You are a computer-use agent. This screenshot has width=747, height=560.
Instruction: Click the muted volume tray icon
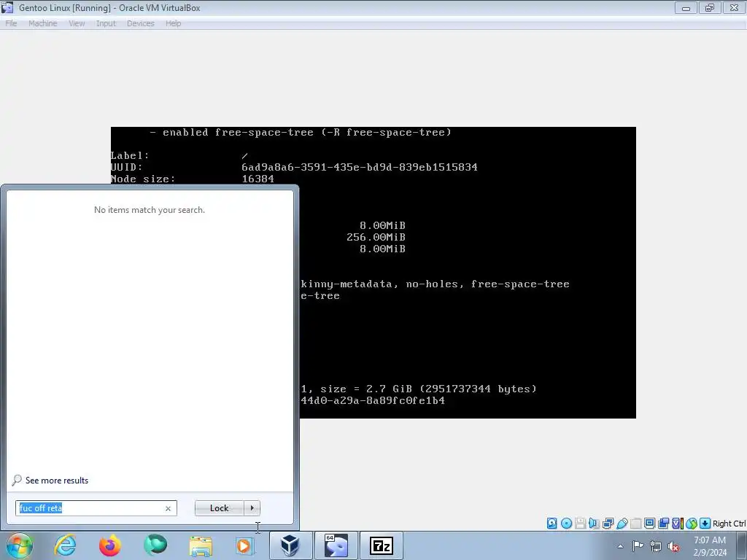coord(673,546)
